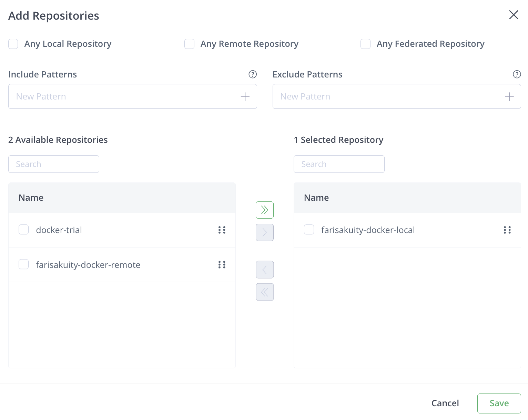The width and height of the screenshot is (528, 420).
Task: Click the Include Patterns help icon
Action: [253, 74]
